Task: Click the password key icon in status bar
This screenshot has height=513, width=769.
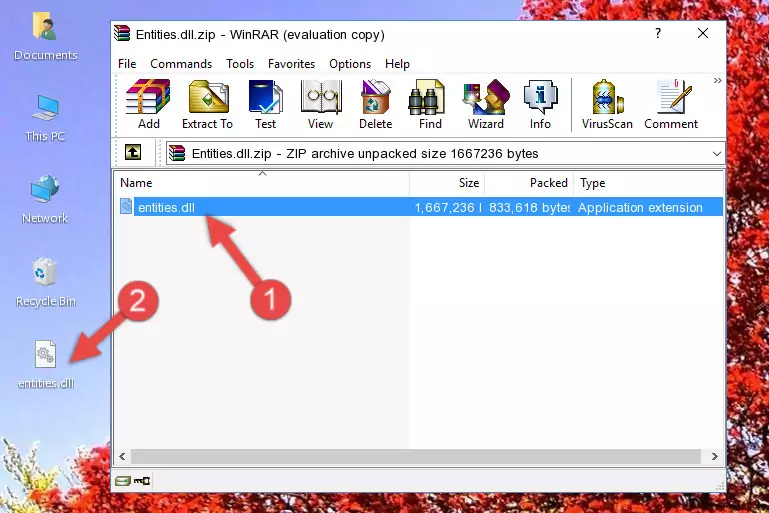Action: (142, 481)
